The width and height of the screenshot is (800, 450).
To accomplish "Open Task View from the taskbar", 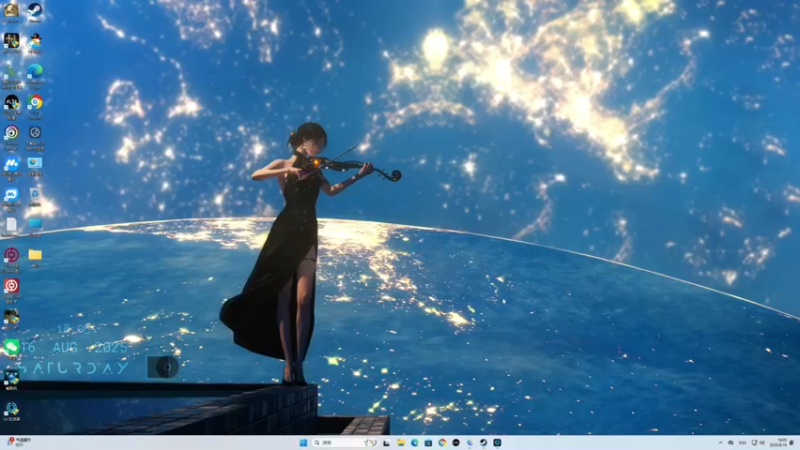I will click(387, 442).
